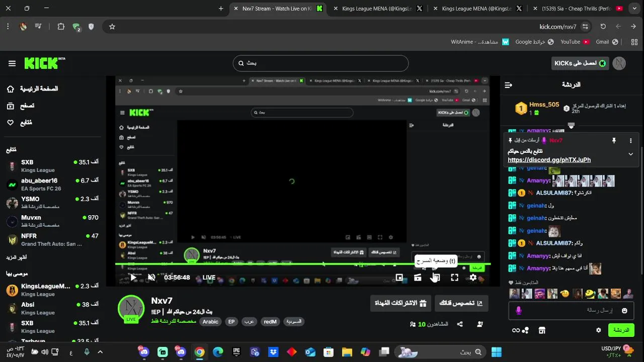The width and height of the screenshot is (644, 362).
Task: Open video player settings gear
Action: point(473,278)
